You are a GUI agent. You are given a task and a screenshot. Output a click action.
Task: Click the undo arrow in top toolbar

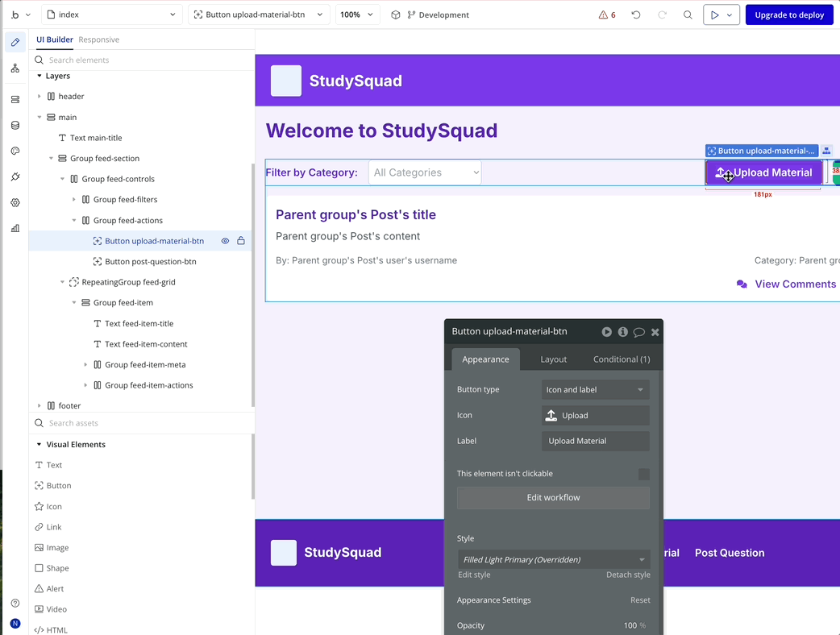pyautogui.click(x=636, y=15)
